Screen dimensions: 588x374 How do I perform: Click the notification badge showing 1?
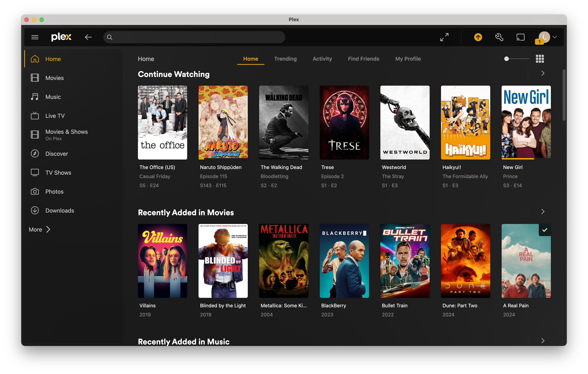539,42
